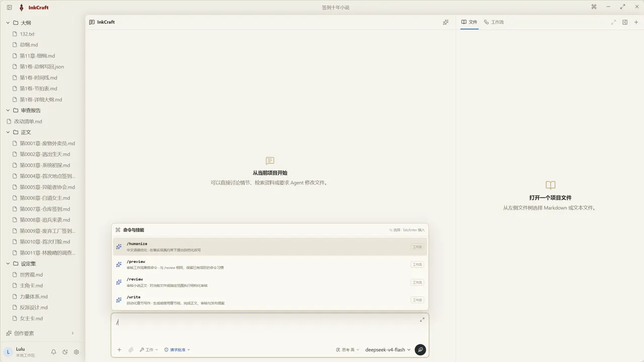The height and width of the screenshot is (362, 644).
Task: Open the 思考 高 thinking level dropdown
Action: click(348, 349)
